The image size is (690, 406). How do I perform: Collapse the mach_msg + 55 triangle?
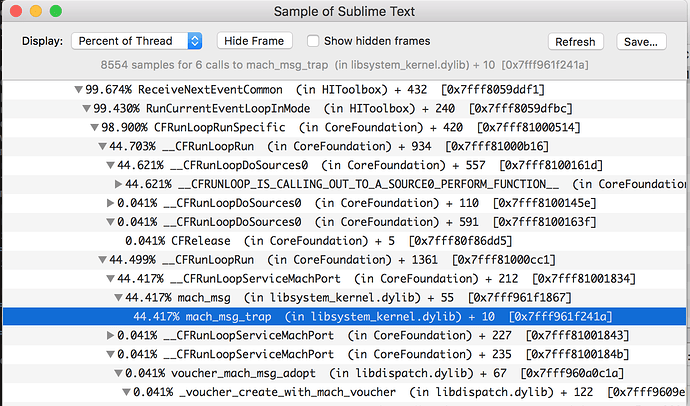[x=118, y=298]
